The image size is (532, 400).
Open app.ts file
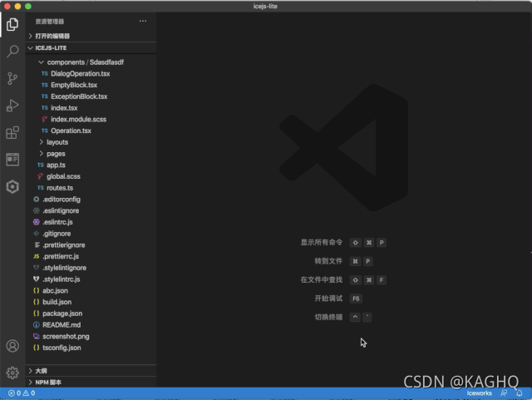(91, 165)
